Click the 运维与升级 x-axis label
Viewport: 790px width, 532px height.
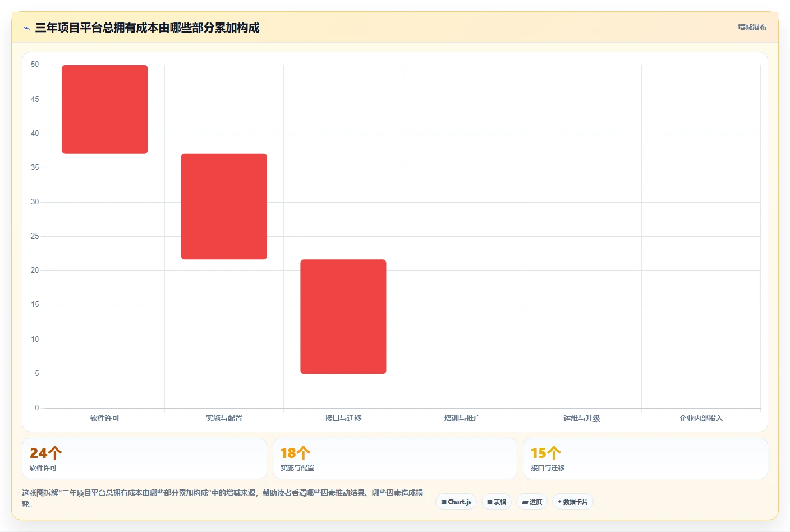pos(582,418)
